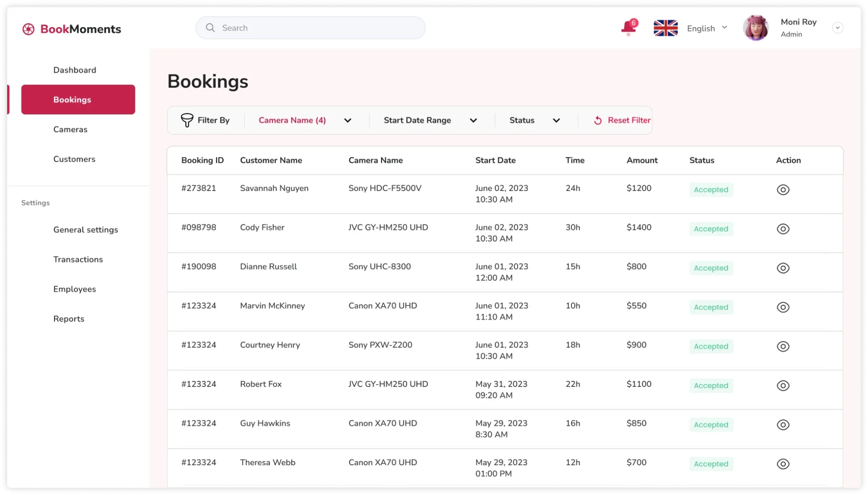The width and height of the screenshot is (868, 495).
Task: Click the notification bell icon
Action: (628, 28)
